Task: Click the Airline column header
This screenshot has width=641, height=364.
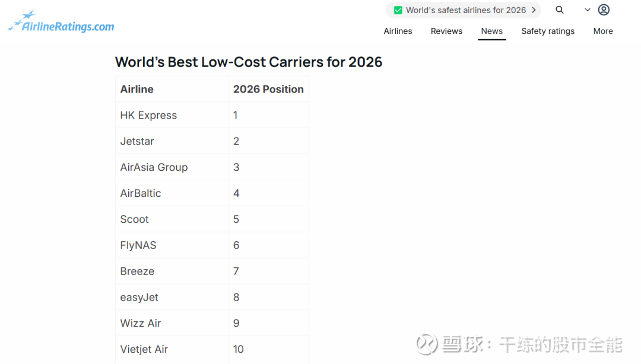Action: point(137,89)
